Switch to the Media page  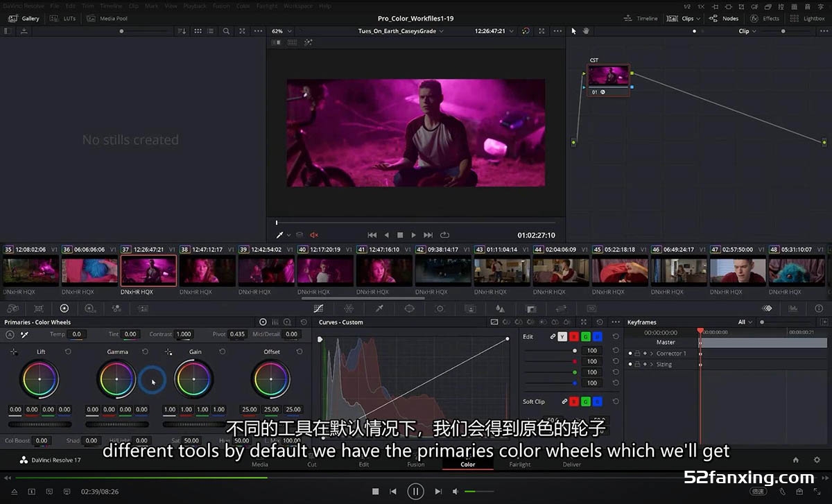[260, 464]
